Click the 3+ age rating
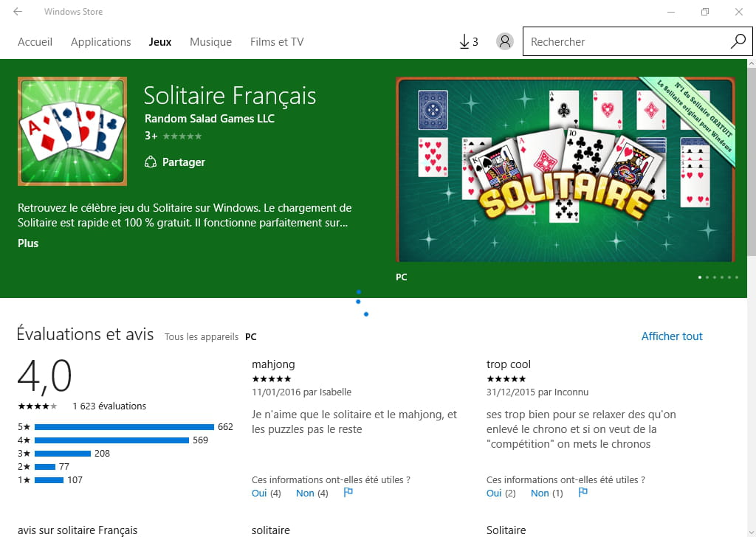Image resolution: width=756 pixels, height=537 pixels. (151, 136)
